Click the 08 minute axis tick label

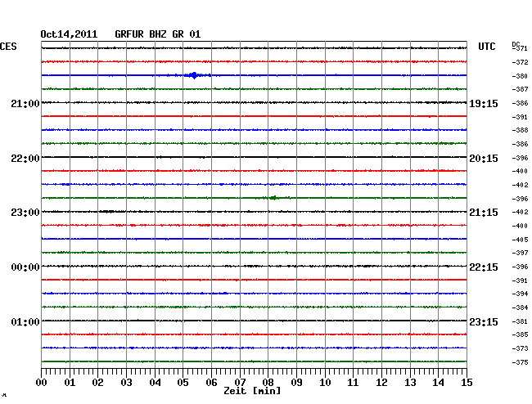pos(268,382)
